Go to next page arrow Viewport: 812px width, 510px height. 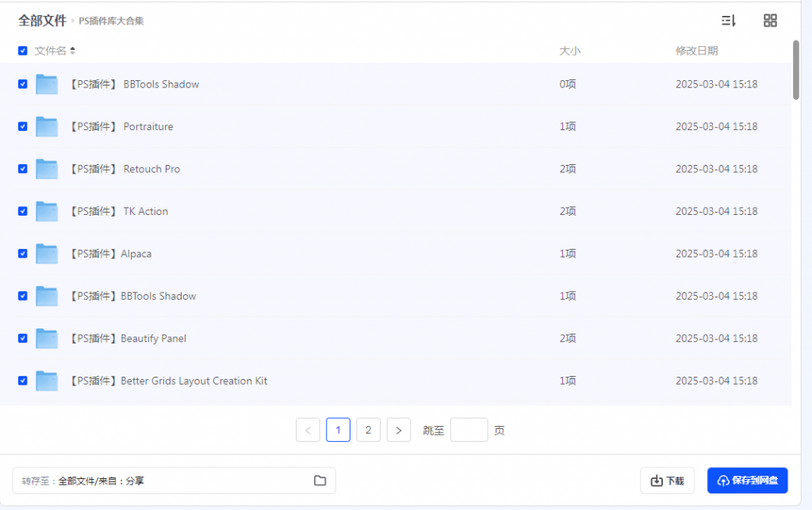click(399, 430)
